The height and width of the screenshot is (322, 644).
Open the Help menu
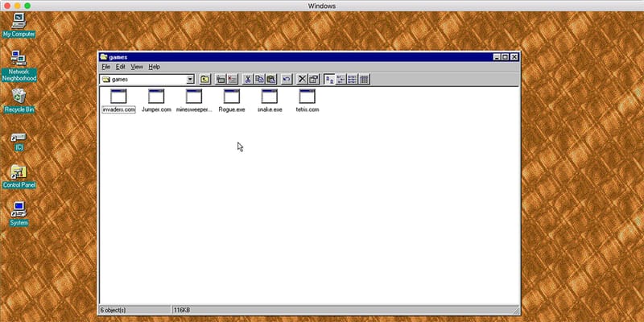point(154,67)
